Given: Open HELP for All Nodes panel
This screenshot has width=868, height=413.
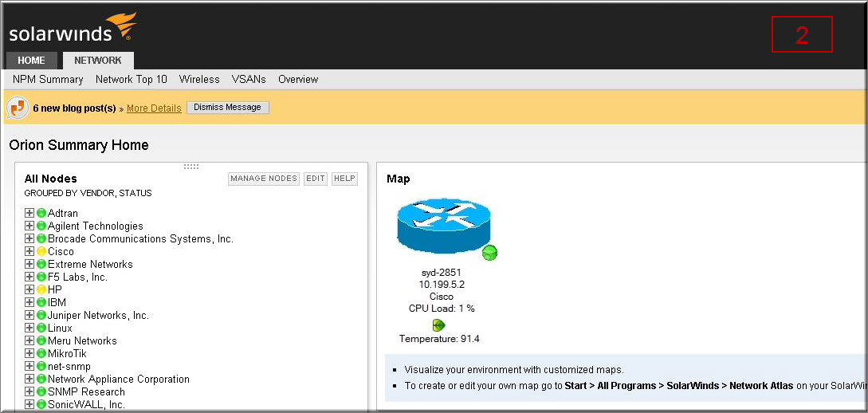Looking at the screenshot, I should pos(344,179).
